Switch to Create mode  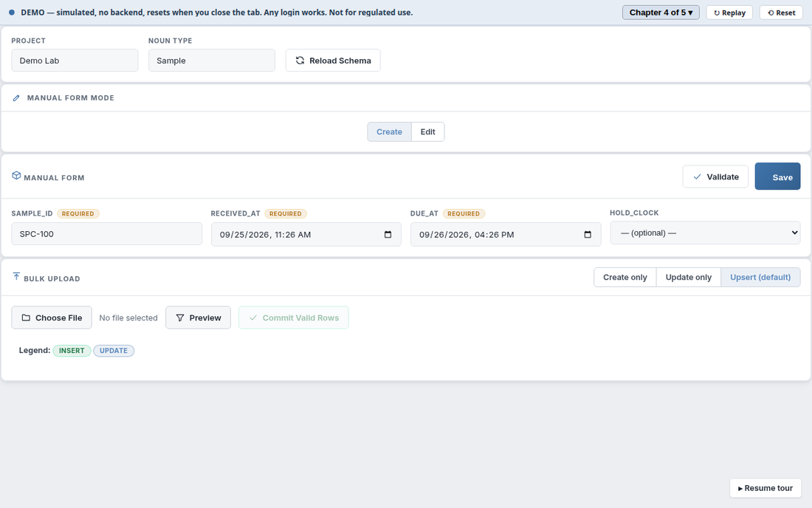coord(390,131)
